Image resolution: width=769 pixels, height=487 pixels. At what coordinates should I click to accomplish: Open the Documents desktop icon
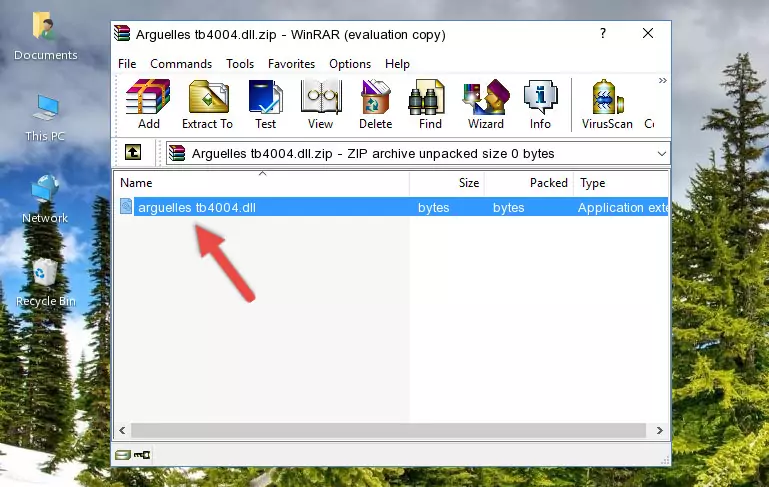tap(46, 36)
